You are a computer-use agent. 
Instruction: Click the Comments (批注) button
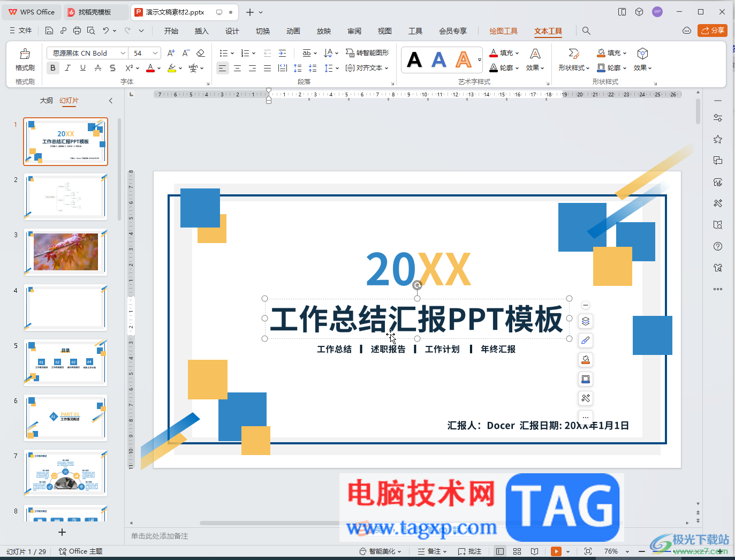click(x=469, y=551)
